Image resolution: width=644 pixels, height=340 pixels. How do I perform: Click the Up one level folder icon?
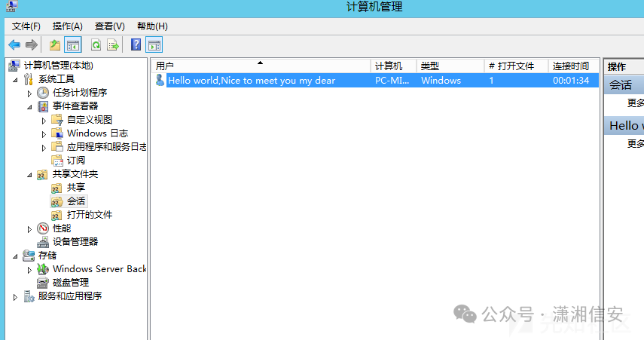54,45
